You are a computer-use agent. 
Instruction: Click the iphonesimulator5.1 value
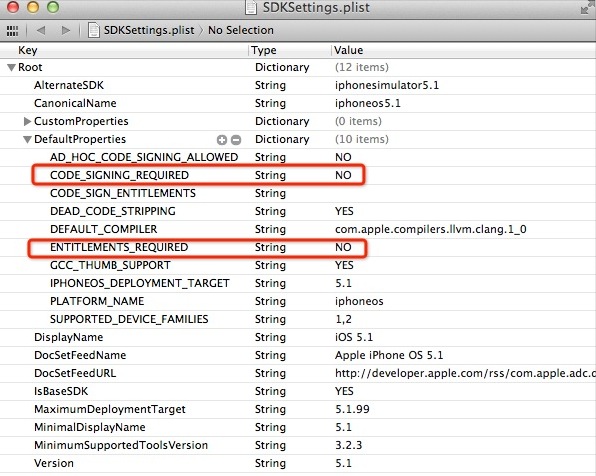[387, 85]
